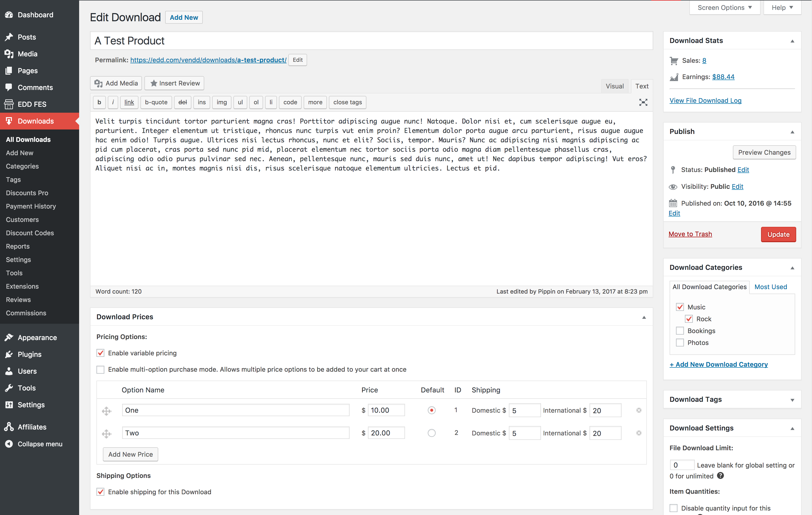Click the Collapse menu arrow icon
812x515 pixels.
[9, 444]
